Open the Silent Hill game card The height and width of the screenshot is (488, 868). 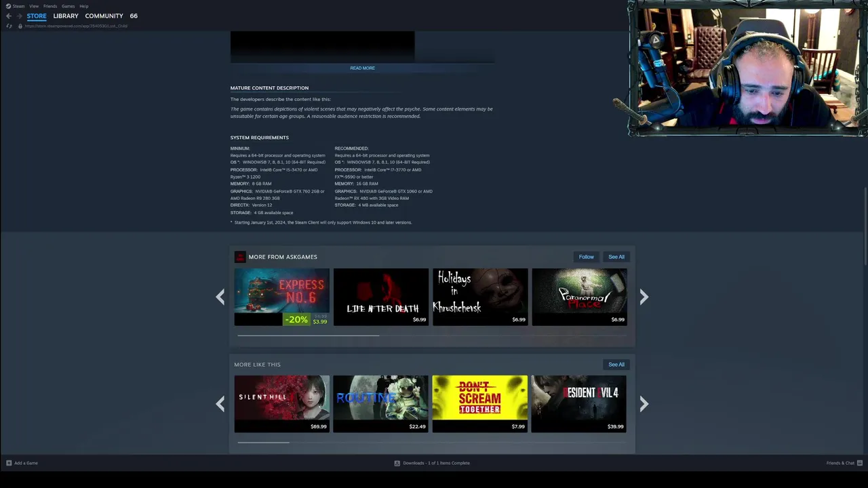(281, 404)
